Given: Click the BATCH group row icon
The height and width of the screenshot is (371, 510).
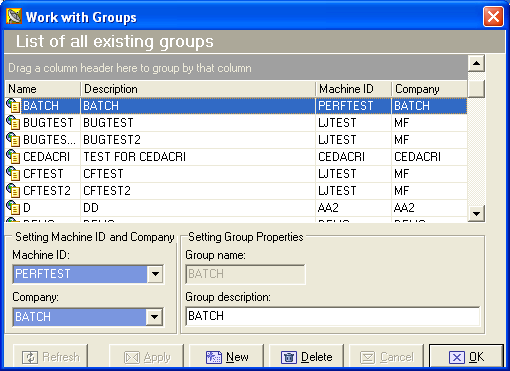Looking at the screenshot, I should pyautogui.click(x=13, y=106).
